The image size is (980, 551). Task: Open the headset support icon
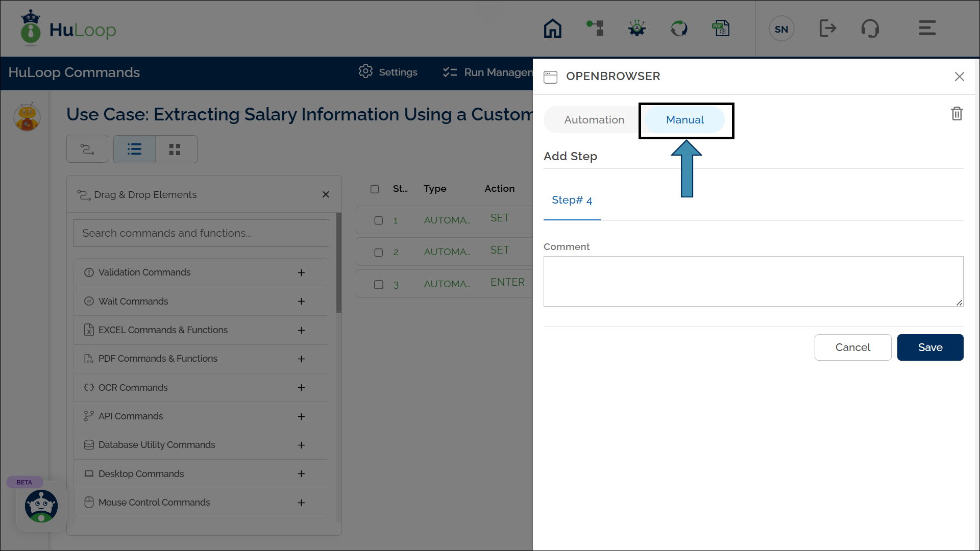pyautogui.click(x=870, y=29)
